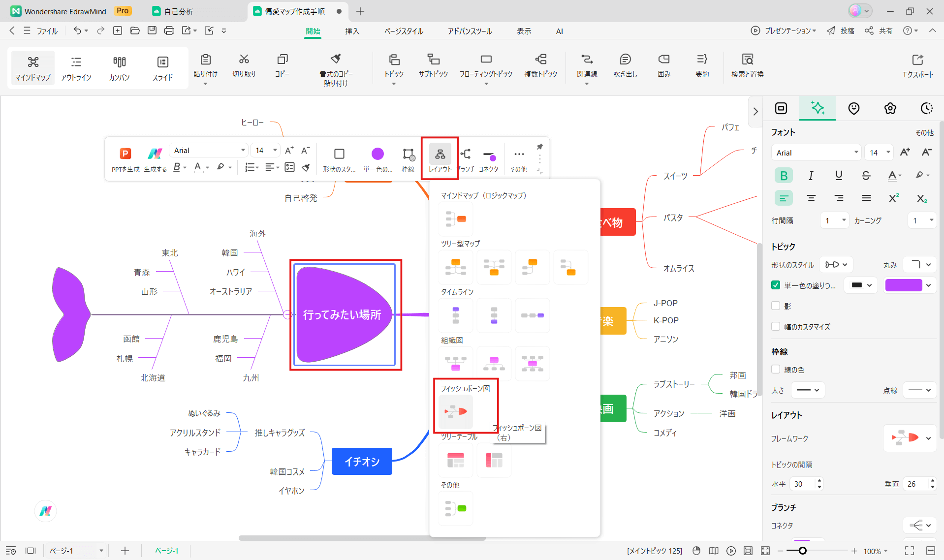
Task: Open the dotted line (点線) dropdown
Action: [920, 390]
